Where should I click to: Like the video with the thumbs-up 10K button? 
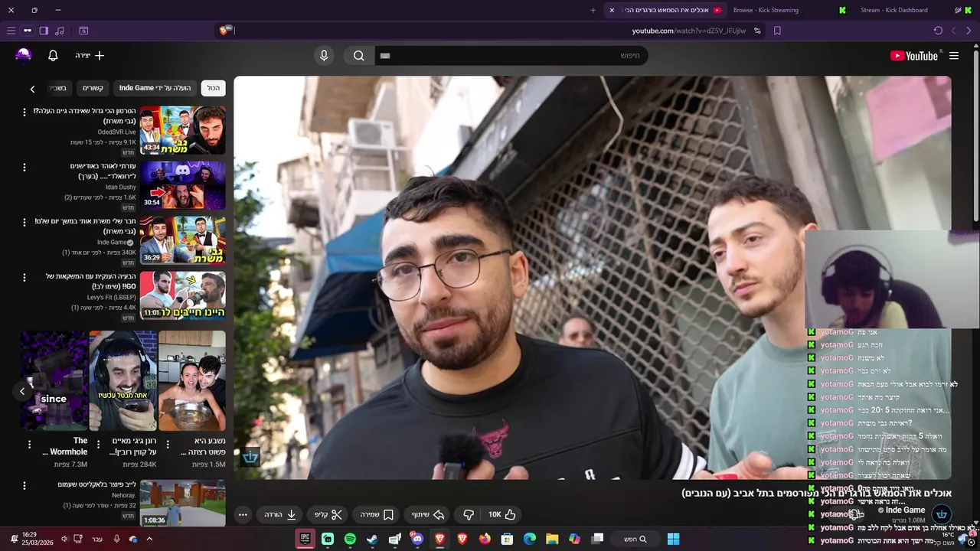pos(502,514)
